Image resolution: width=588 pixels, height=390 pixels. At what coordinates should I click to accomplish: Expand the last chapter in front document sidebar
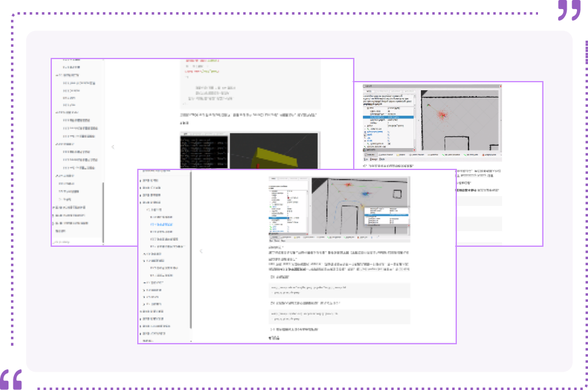(141, 333)
